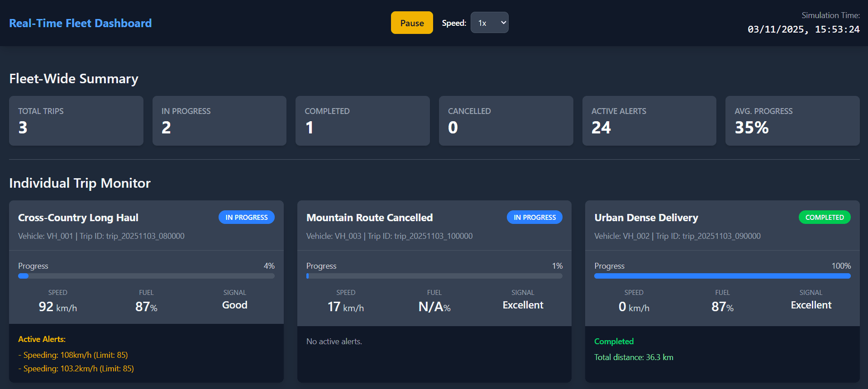Click the Speeding: 103.2km/h alert
This screenshot has width=868, height=389.
click(76, 369)
